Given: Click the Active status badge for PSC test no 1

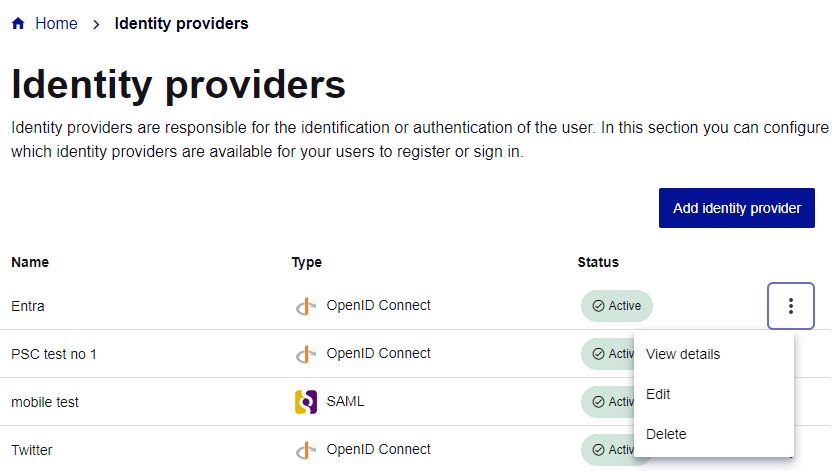Looking at the screenshot, I should pos(608,354).
